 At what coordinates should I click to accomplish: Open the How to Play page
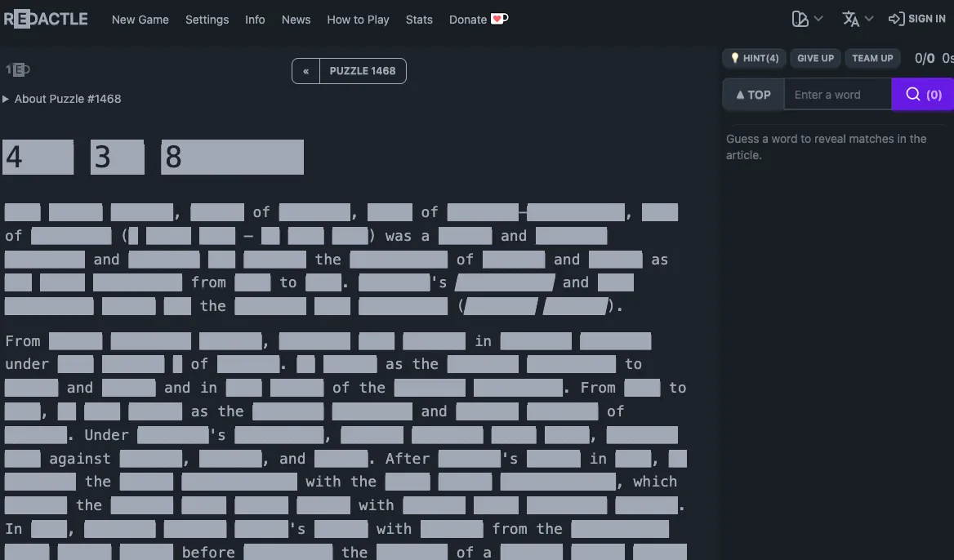[x=358, y=20]
